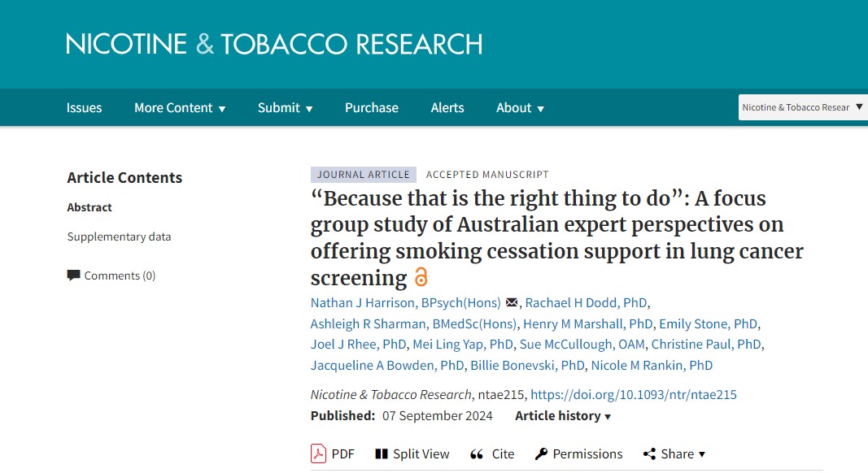This screenshot has width=868, height=473.
Task: Open author Jacqueline A Bowden, PhD
Action: (387, 366)
